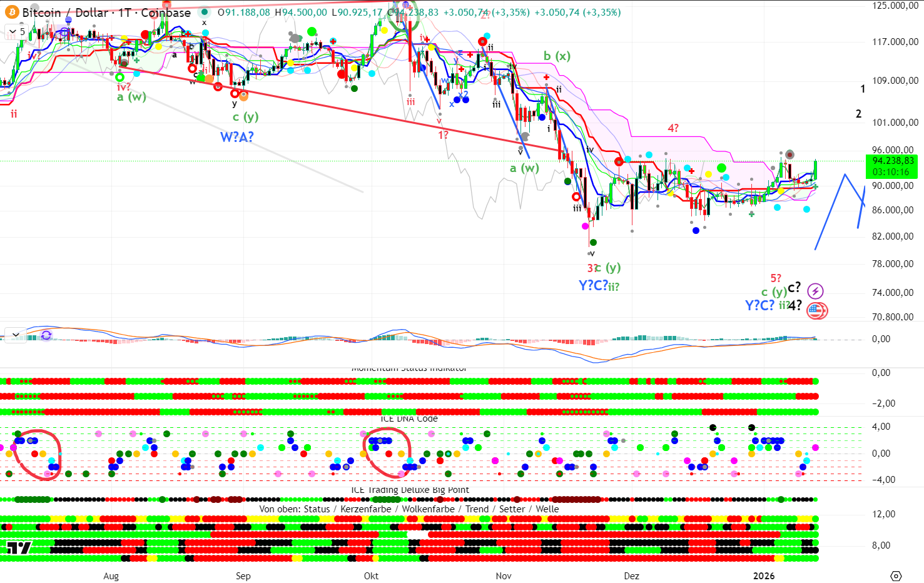This screenshot has height=583, width=924.
Task: Open the US flag economic event marker
Action: tap(816, 310)
